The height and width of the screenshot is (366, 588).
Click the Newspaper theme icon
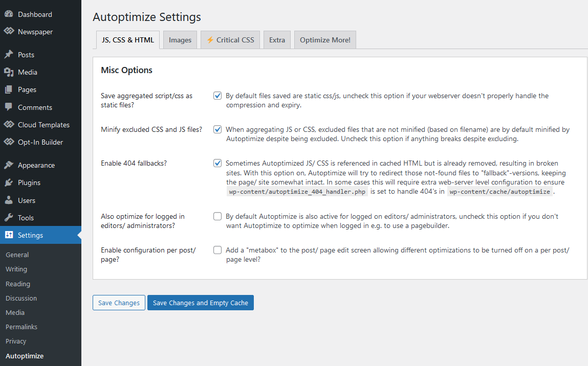9,32
